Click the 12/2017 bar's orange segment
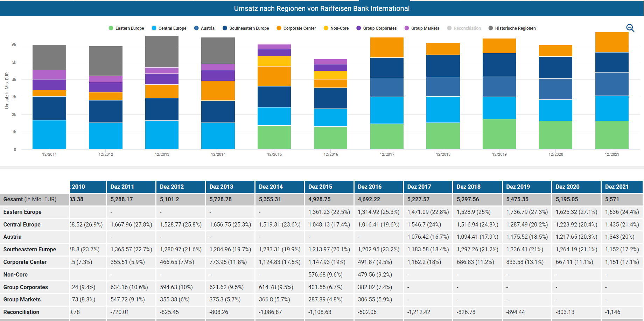 (387, 47)
